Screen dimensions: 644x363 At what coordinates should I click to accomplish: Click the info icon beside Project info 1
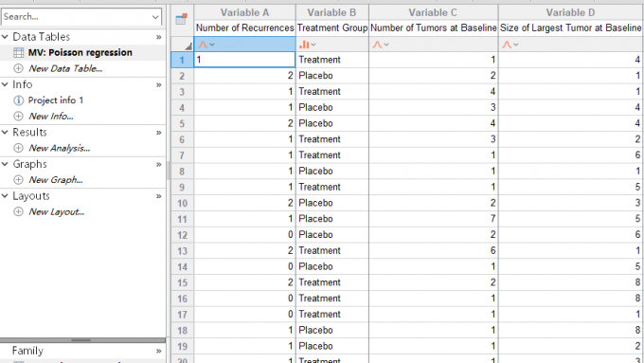[19, 100]
